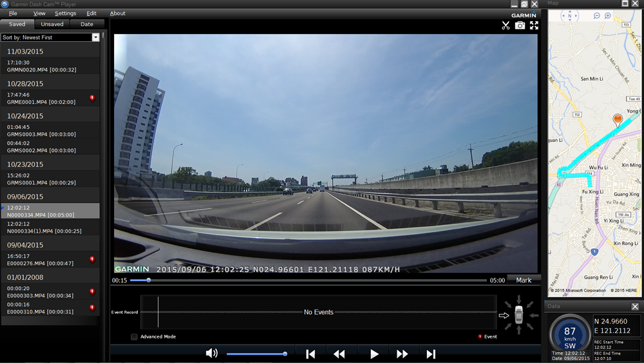Click the white arrow beside the car icon
Screen dimensions: 644x363
(x=504, y=316)
